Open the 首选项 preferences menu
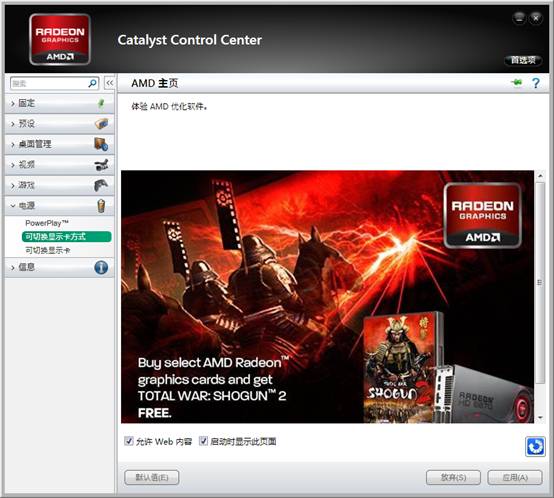 click(x=523, y=60)
